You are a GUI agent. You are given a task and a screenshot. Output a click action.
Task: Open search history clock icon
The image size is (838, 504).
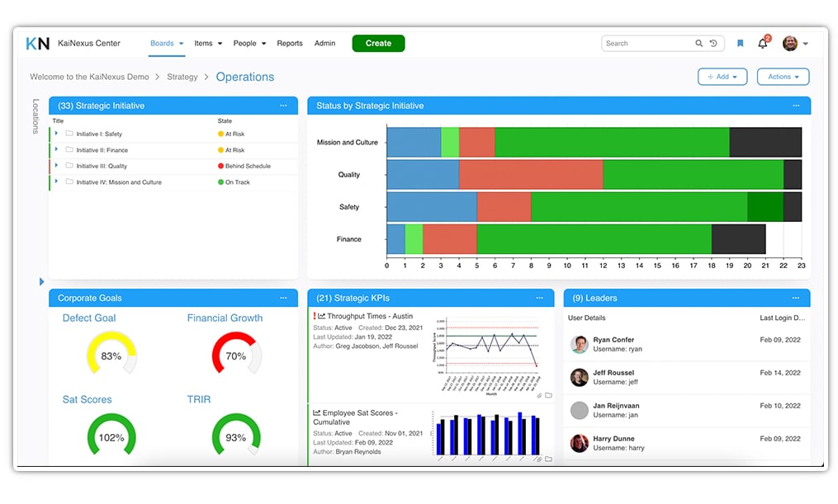pyautogui.click(x=713, y=44)
